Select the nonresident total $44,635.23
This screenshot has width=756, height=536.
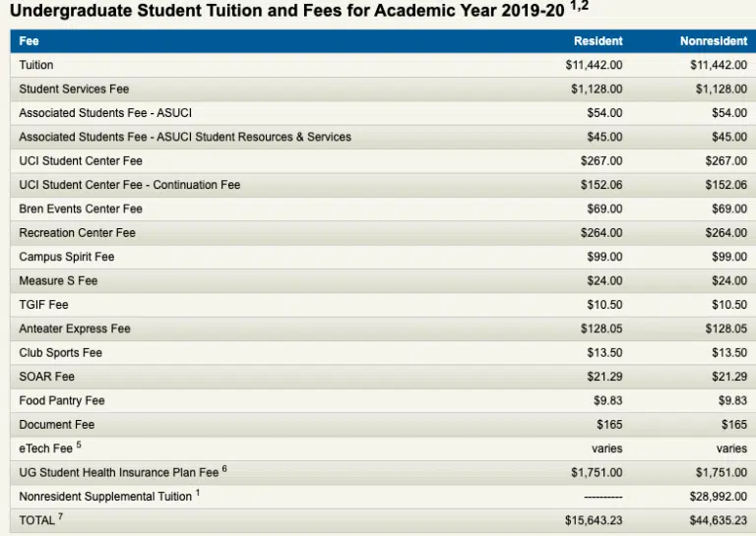tap(719, 520)
